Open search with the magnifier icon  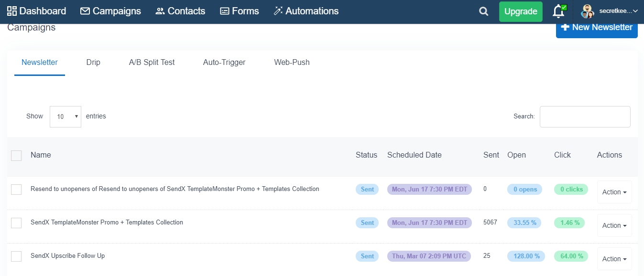click(x=484, y=11)
